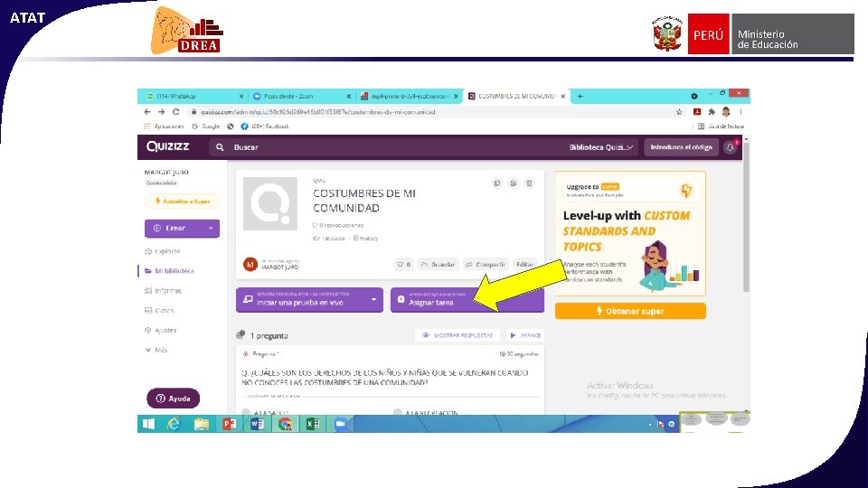This screenshot has height=488, width=868.
Task: Open the Chrome three-dot menu
Action: pyautogui.click(x=741, y=112)
